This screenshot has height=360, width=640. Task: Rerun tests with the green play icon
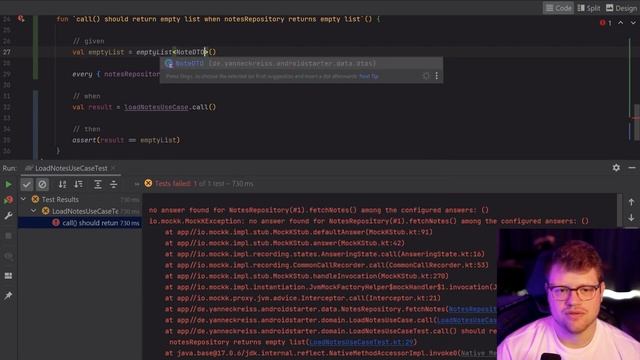[x=8, y=184]
